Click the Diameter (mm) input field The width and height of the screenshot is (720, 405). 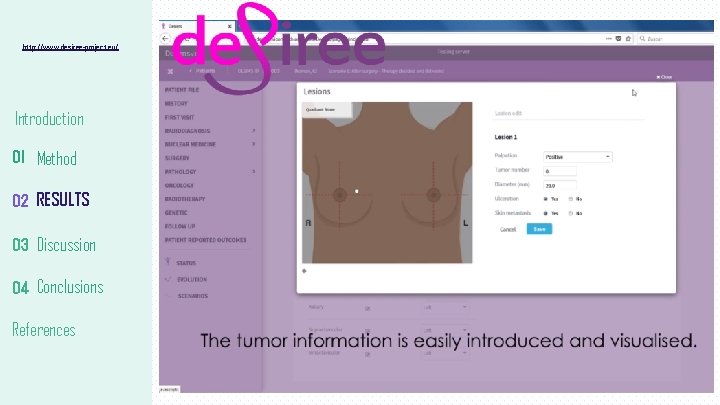(x=560, y=186)
